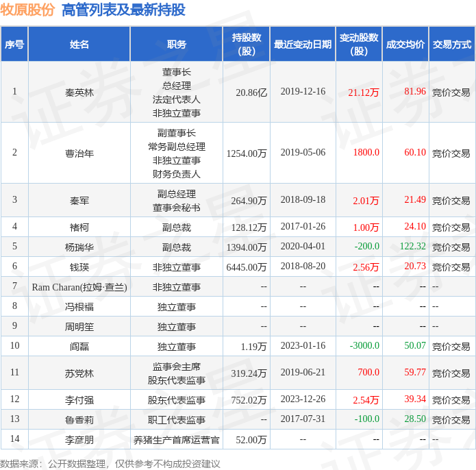The width and height of the screenshot is (476, 470).
Task: Click the name 李彦朋
Action: (x=79, y=440)
